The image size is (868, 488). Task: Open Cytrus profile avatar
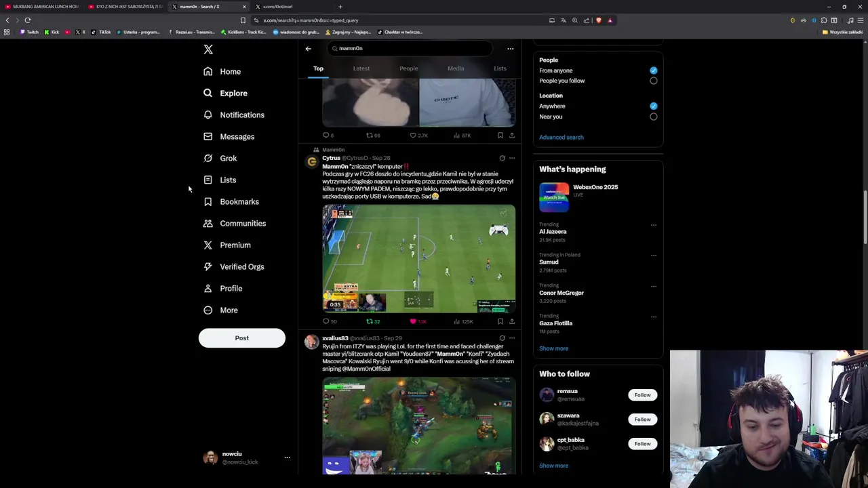[x=311, y=161]
